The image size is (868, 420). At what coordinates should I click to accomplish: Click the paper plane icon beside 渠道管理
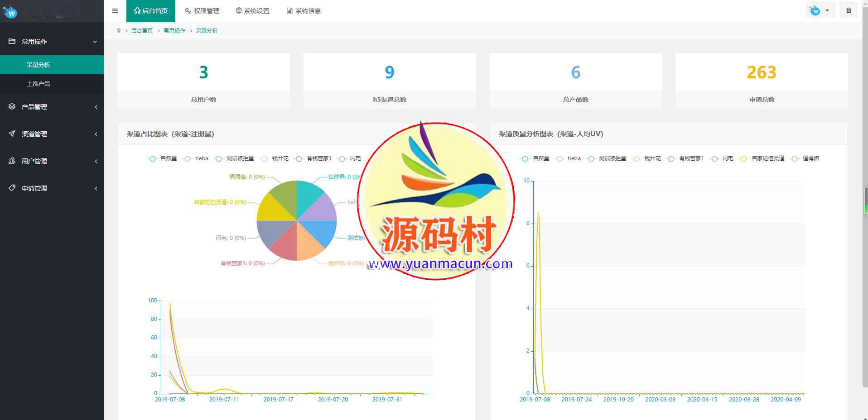tap(12, 134)
